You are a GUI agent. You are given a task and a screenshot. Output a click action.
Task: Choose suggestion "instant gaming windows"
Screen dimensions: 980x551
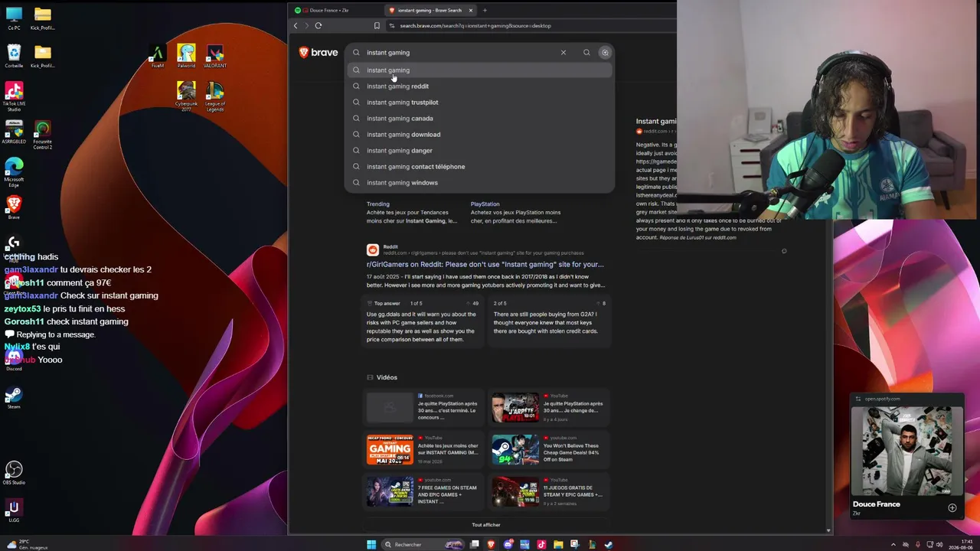(480, 183)
